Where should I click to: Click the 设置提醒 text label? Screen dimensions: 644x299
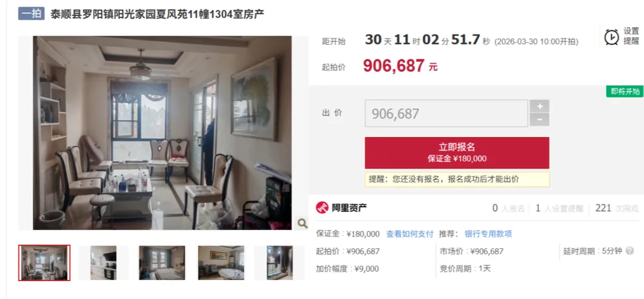[631, 36]
